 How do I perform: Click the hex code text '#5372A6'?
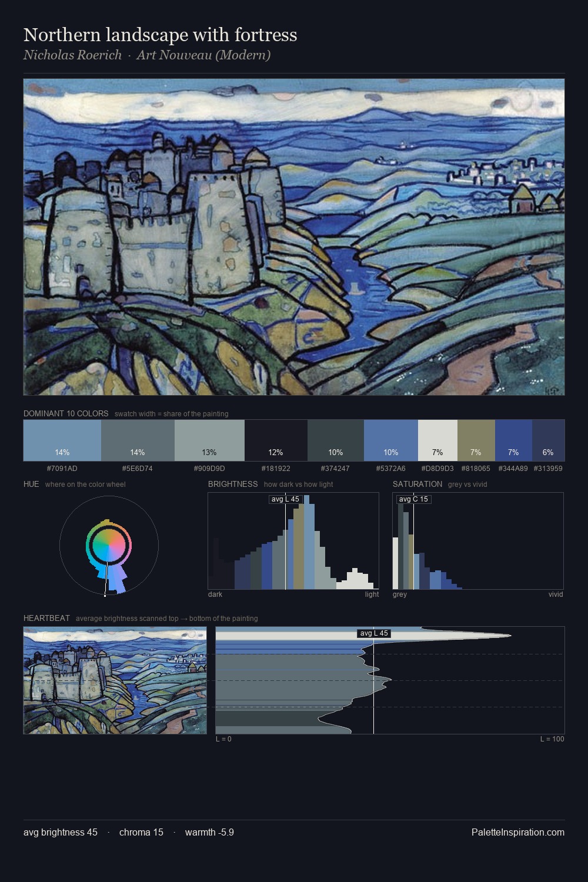click(391, 469)
